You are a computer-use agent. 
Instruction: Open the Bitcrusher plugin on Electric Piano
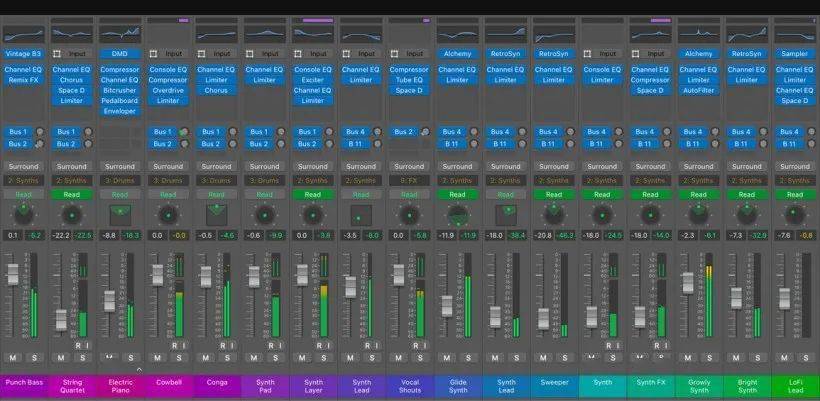click(x=120, y=90)
